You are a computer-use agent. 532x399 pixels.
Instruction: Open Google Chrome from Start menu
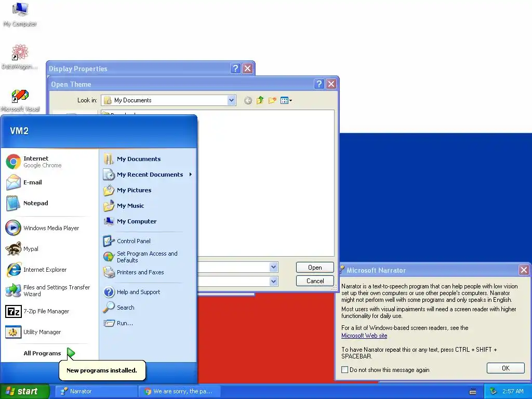49,162
